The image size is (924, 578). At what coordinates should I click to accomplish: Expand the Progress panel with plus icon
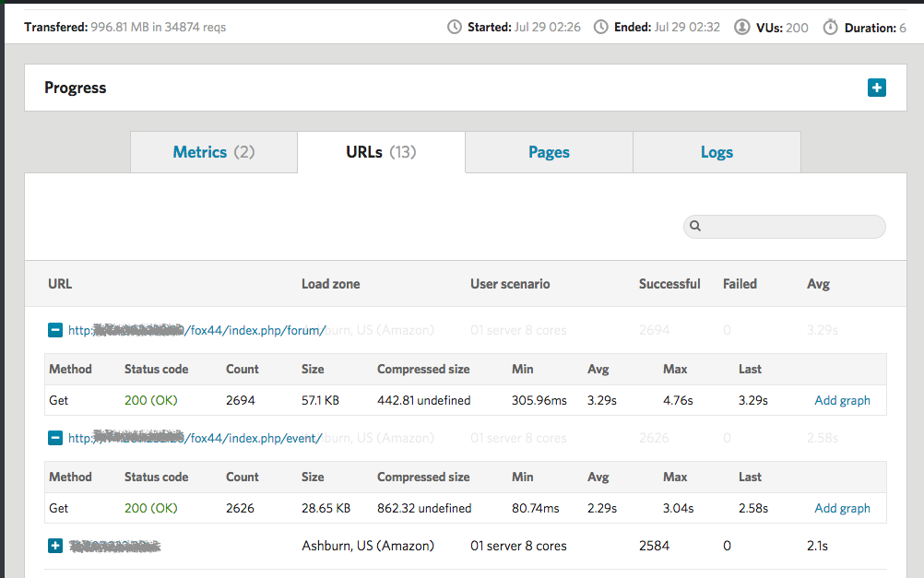(x=876, y=88)
